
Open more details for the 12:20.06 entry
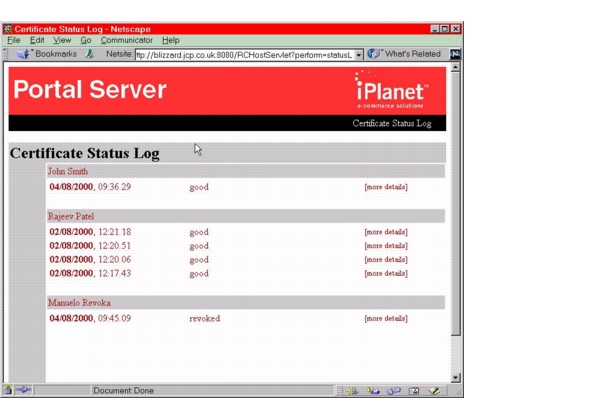pyautogui.click(x=386, y=260)
